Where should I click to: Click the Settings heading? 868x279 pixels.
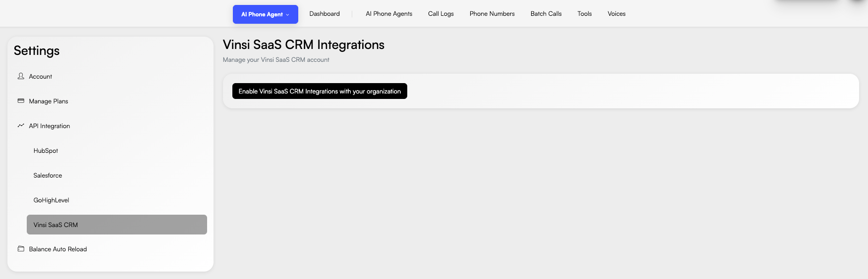[37, 50]
